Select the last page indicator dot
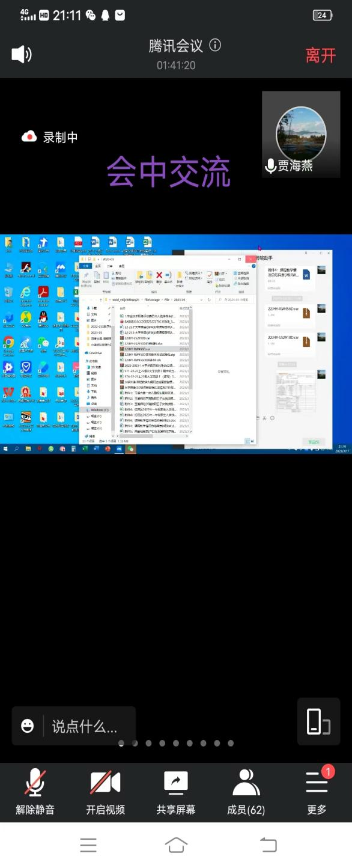Viewport: 352px width, 868px height. tap(231, 743)
